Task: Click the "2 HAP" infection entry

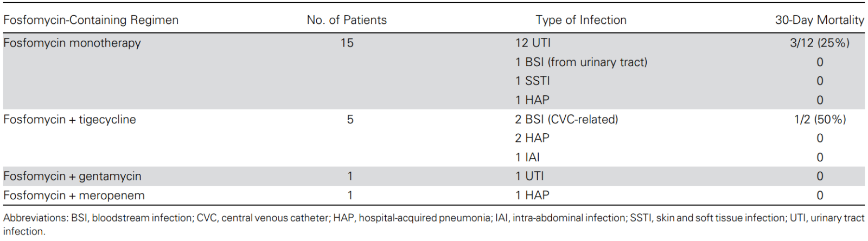Action: (532, 139)
